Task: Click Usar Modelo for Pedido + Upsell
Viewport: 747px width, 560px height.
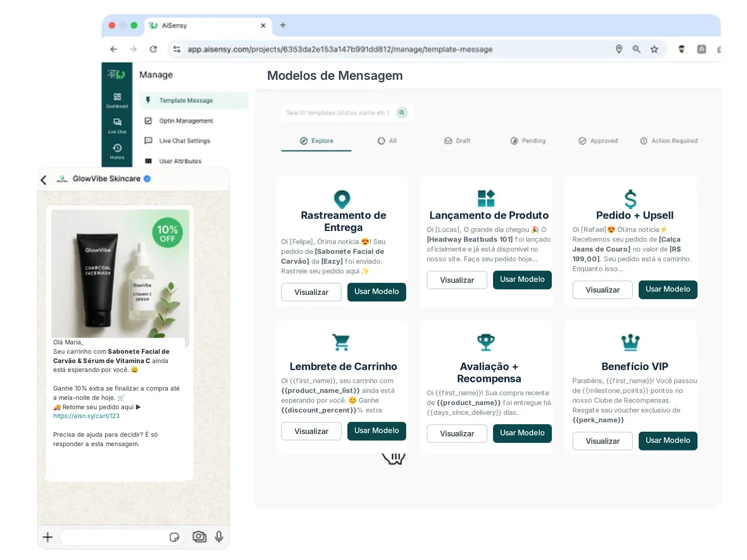Action: tap(668, 289)
